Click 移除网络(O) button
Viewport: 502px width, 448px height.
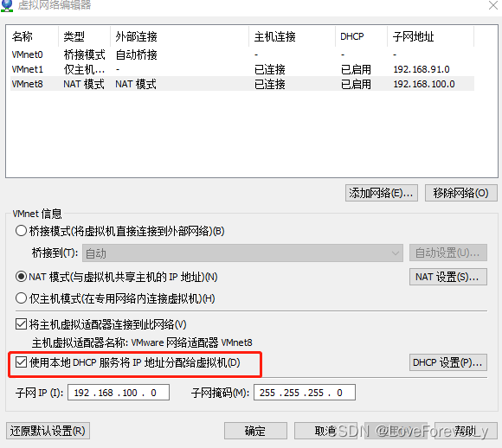461,193
